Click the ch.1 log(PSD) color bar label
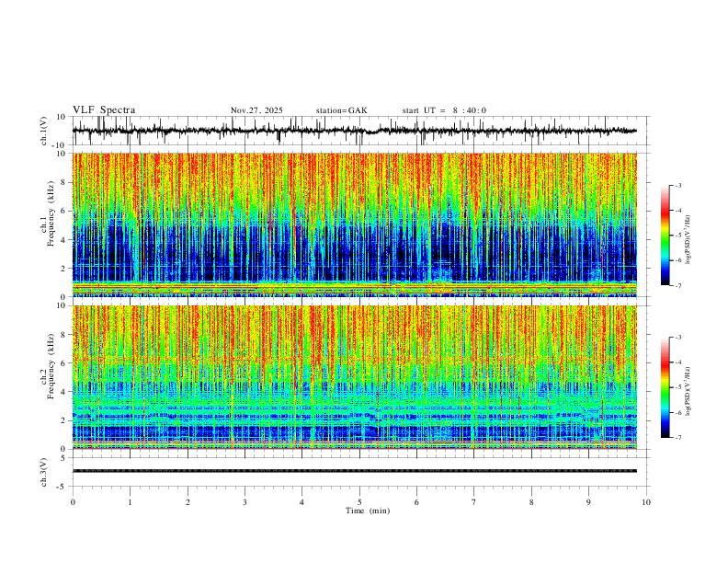This screenshot has width=728, height=563. tap(688, 240)
